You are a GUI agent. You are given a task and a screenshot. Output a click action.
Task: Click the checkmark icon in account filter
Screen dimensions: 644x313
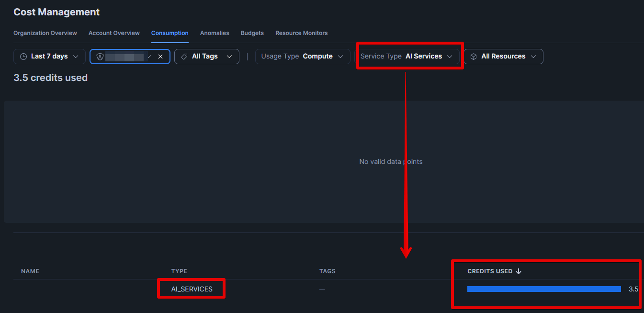click(149, 57)
